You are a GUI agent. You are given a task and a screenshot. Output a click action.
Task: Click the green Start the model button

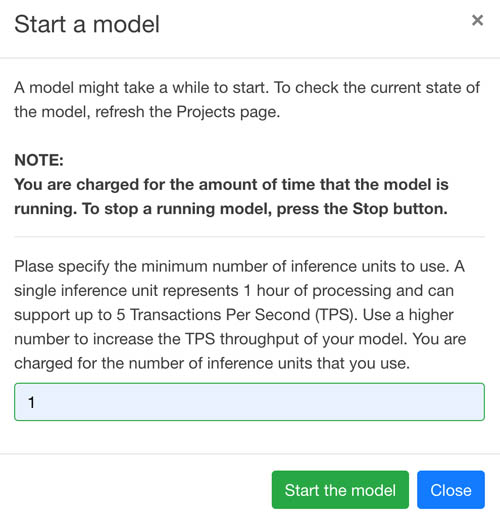coord(340,490)
